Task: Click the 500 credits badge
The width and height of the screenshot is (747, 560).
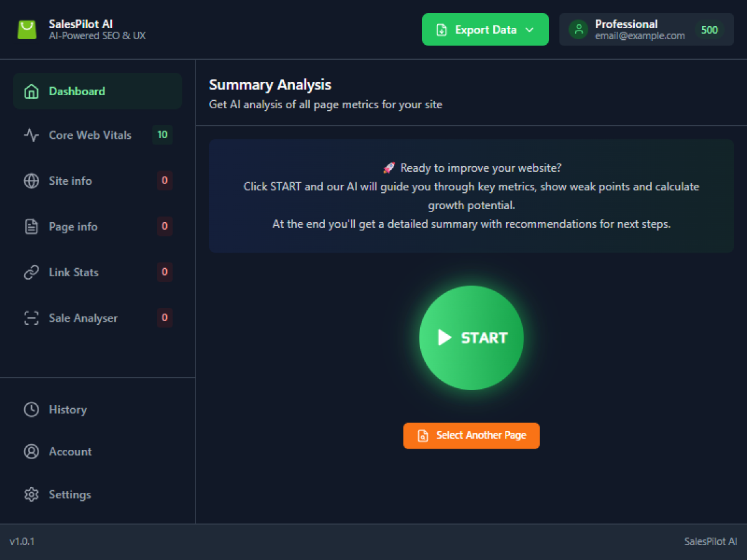Action: coord(709,30)
